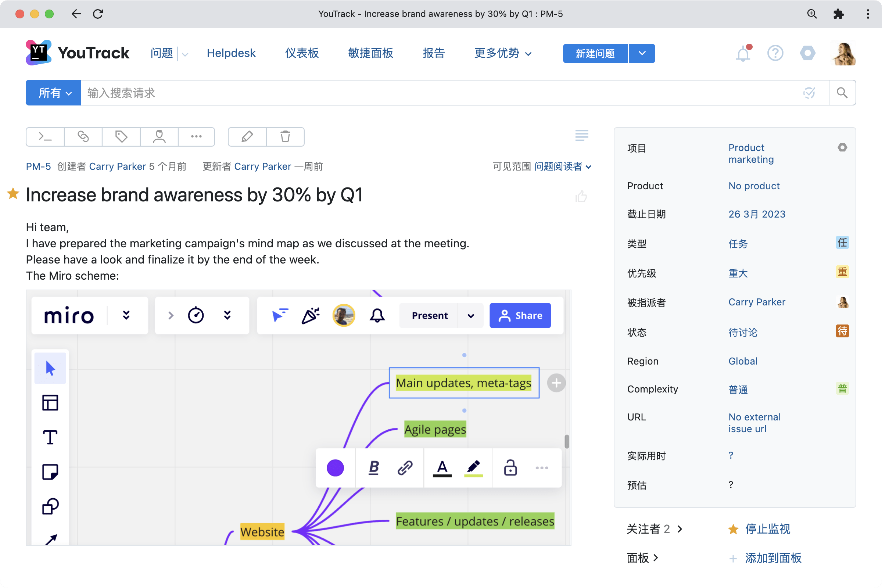This screenshot has width=882, height=588.
Task: Open the command dialog icon
Action: (44, 137)
